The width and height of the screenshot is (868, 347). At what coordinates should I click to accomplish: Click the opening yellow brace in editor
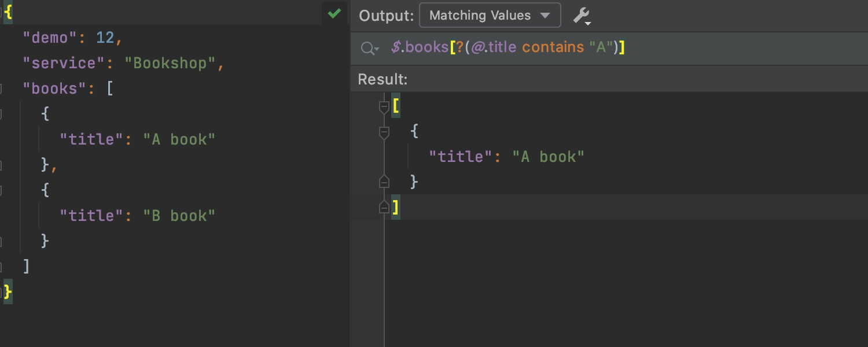coord(8,13)
